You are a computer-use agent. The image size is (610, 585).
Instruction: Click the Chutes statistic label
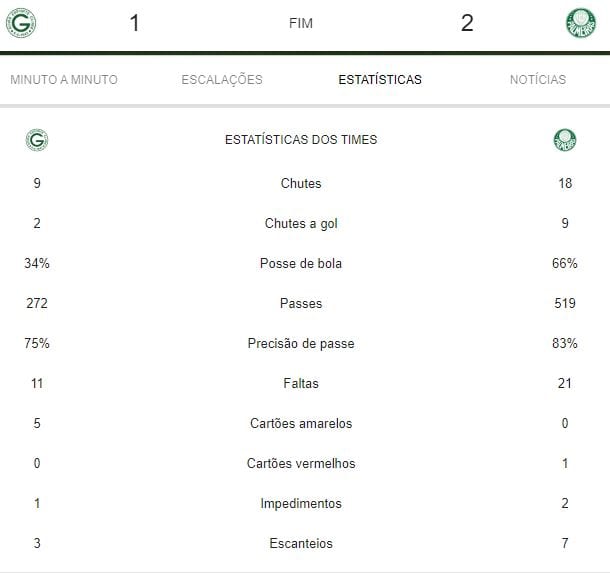(x=301, y=184)
